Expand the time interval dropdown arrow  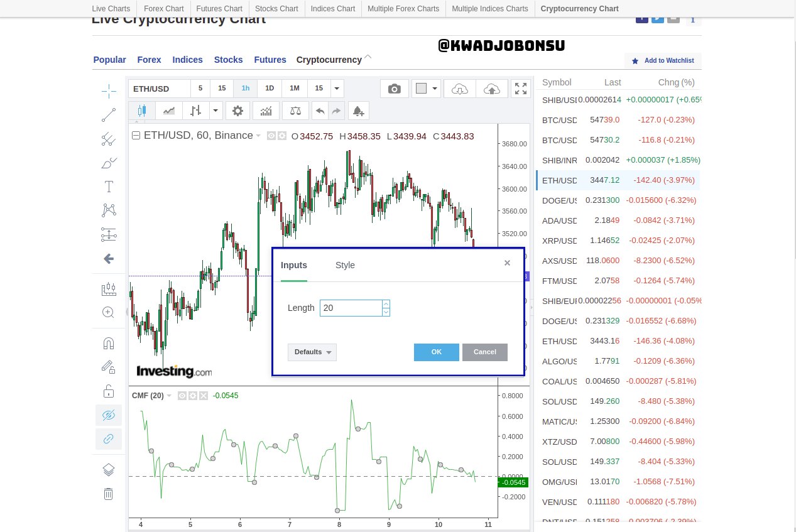click(337, 89)
